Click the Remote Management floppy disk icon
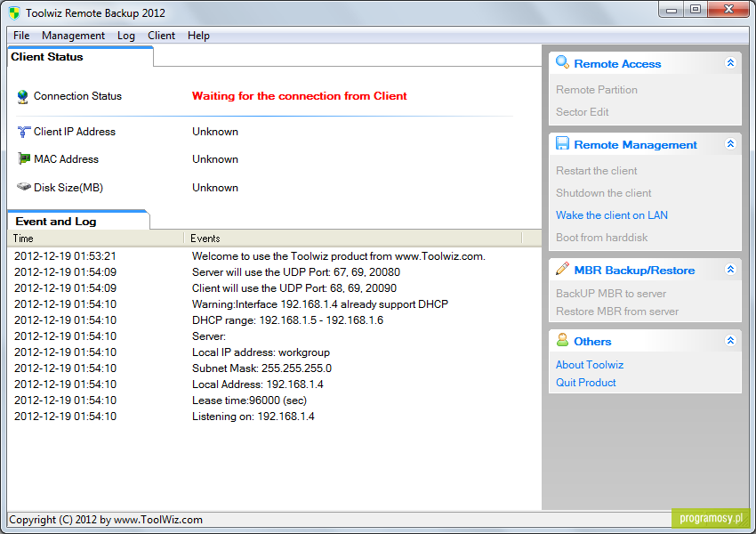This screenshot has width=756, height=534. [x=562, y=143]
